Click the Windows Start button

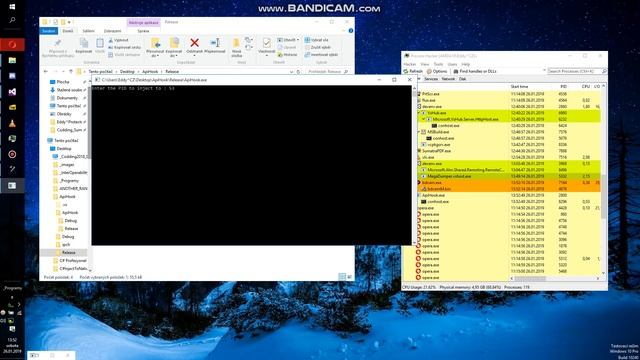12,7
